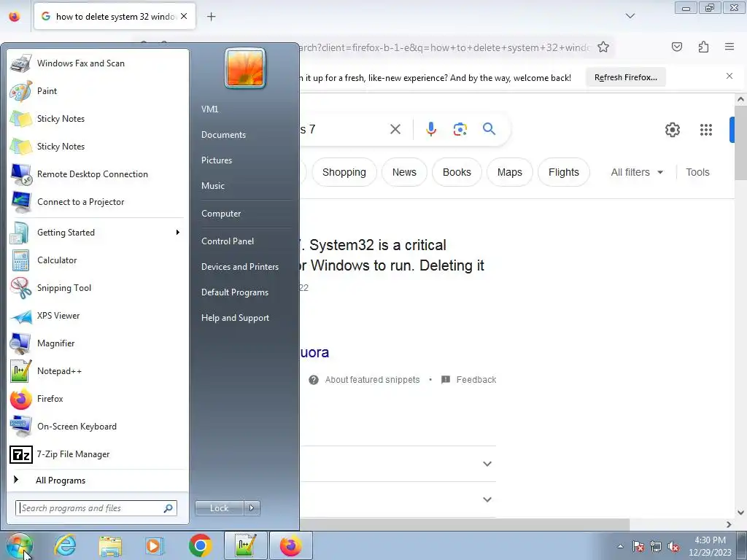Search by image with Google Lens
The width and height of the screenshot is (747, 560).
pyautogui.click(x=460, y=129)
